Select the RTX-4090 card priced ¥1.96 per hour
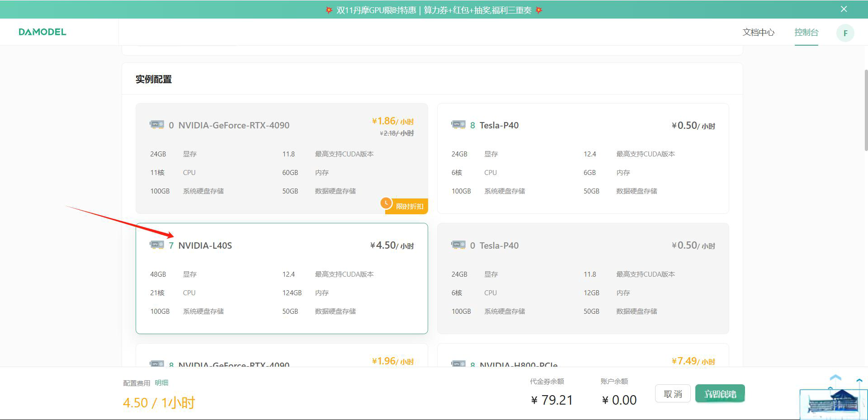This screenshot has width=868, height=420. (x=281, y=357)
